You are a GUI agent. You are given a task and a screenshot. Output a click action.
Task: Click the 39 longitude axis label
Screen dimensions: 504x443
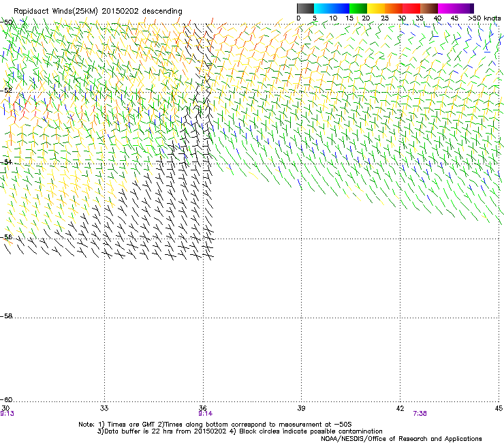[301, 408]
